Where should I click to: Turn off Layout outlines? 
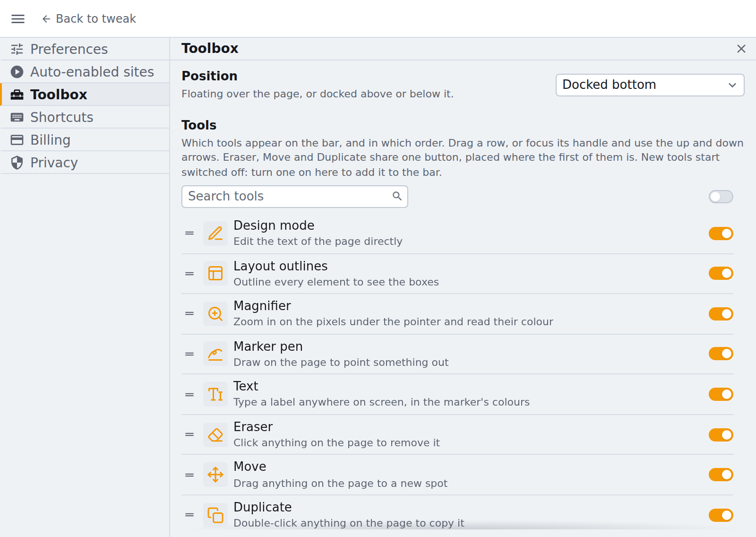coord(721,273)
